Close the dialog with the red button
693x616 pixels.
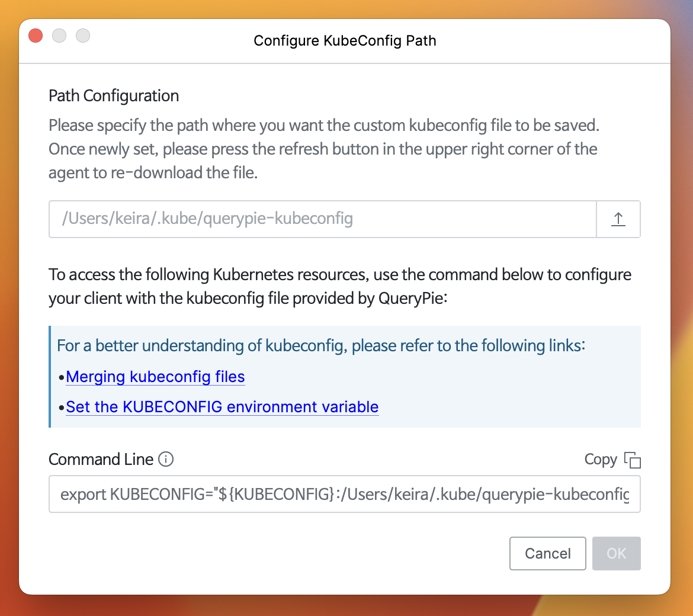tap(36, 36)
